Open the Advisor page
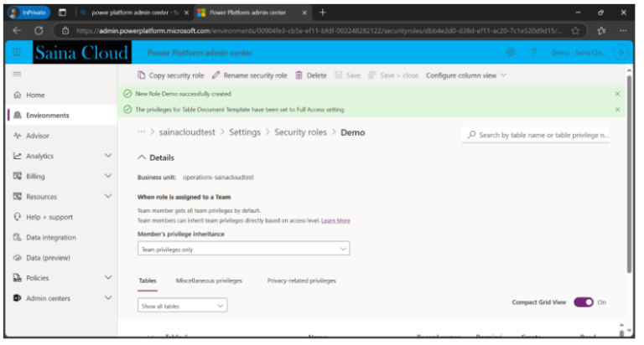644x345 pixels. click(x=38, y=136)
